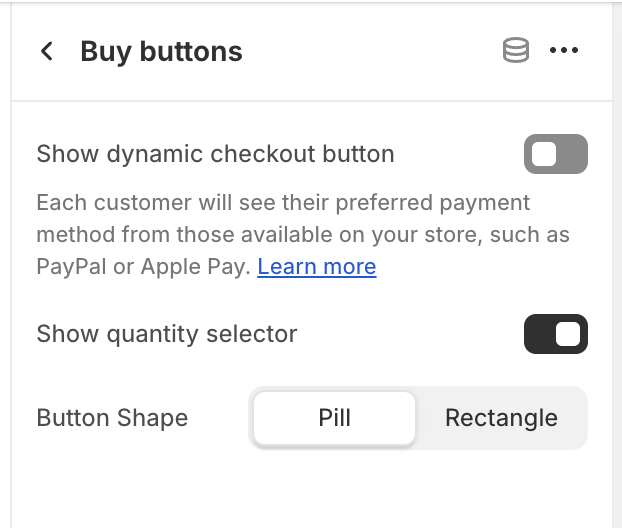Expand block options with ellipsis icon
The width and height of the screenshot is (622, 528).
click(x=564, y=51)
